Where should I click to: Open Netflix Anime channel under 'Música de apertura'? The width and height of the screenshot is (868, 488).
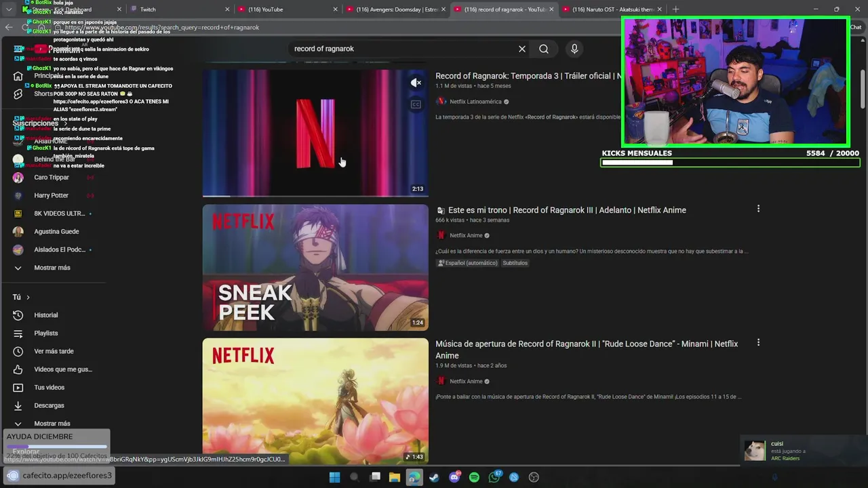click(466, 382)
